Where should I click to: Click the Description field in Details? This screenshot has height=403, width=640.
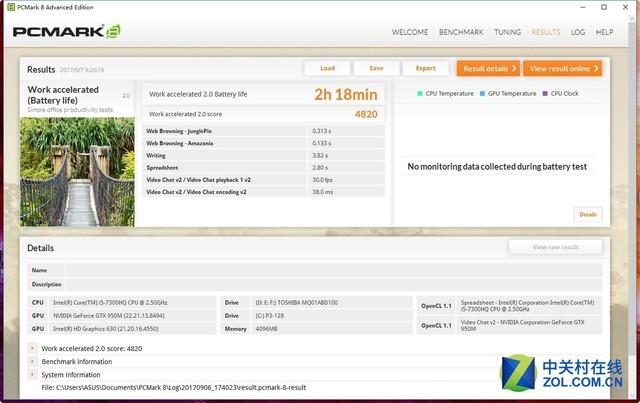click(334, 284)
